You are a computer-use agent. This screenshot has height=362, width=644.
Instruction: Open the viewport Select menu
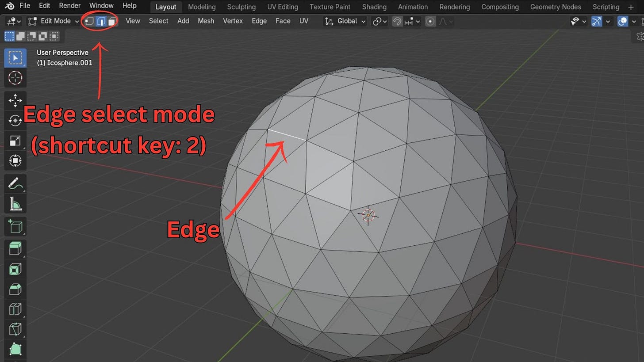[x=158, y=21]
